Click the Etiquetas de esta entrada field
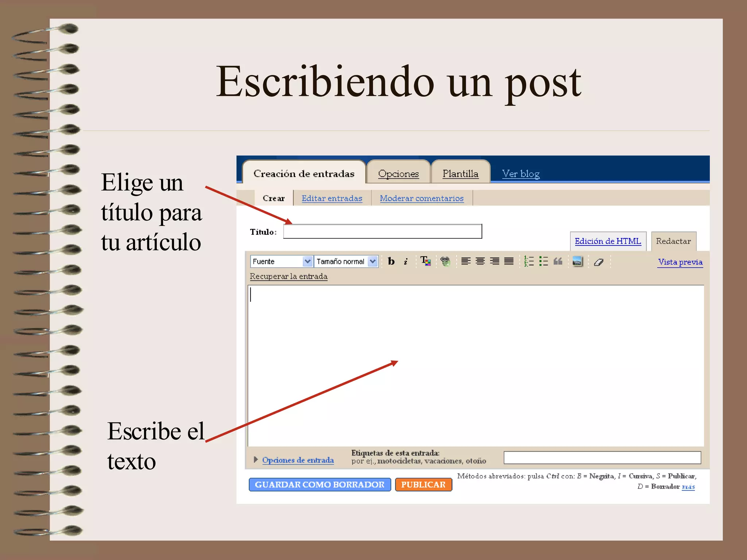 click(602, 458)
